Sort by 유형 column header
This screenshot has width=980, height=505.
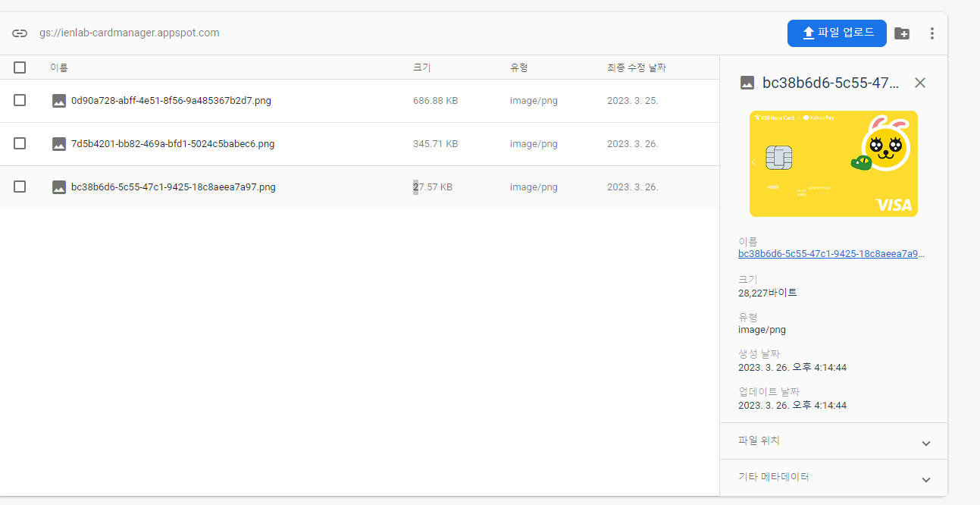[518, 67]
